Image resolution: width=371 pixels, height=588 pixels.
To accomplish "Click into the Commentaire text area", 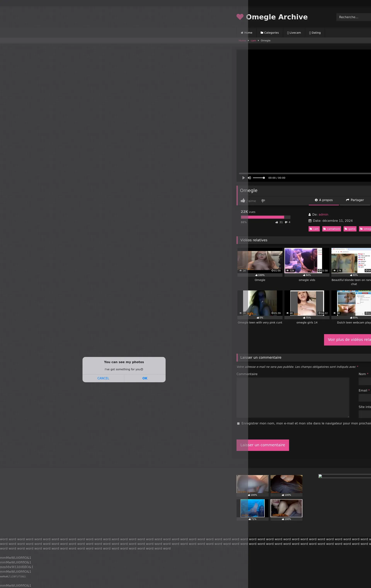I will point(293,397).
